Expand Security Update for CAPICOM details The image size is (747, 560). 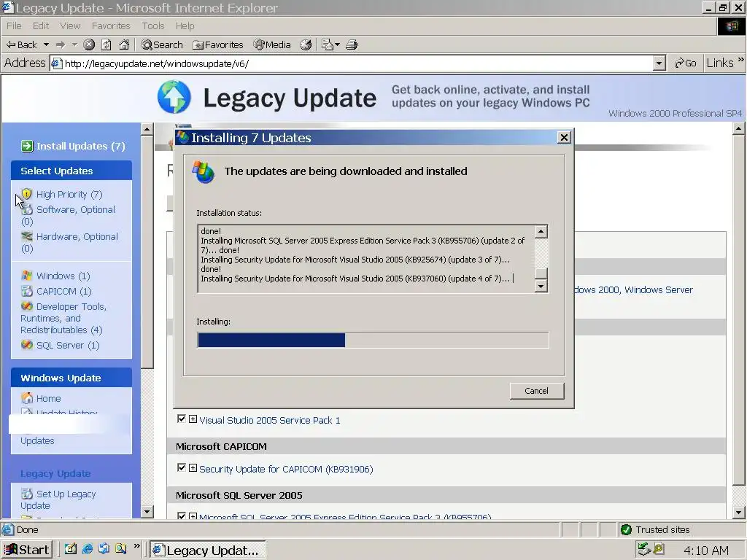193,467
